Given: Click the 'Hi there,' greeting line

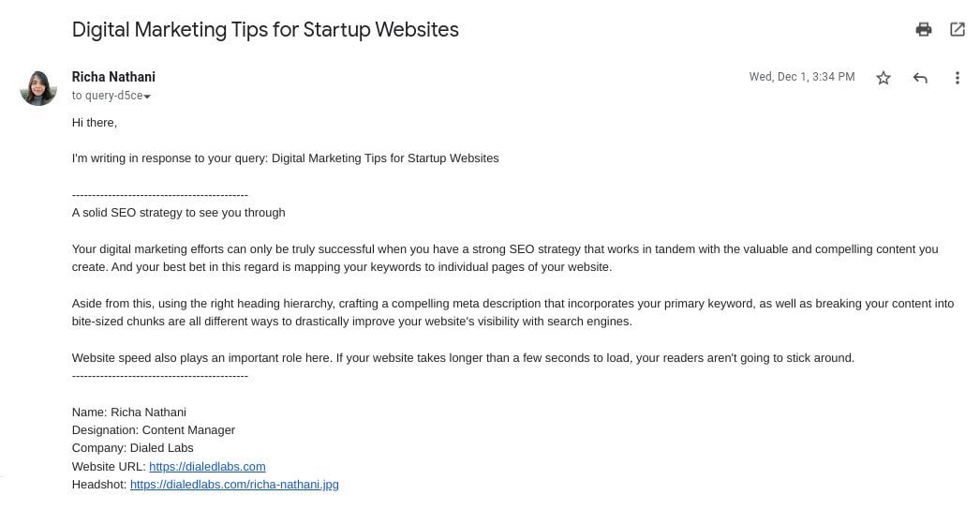Looking at the screenshot, I should [x=95, y=123].
